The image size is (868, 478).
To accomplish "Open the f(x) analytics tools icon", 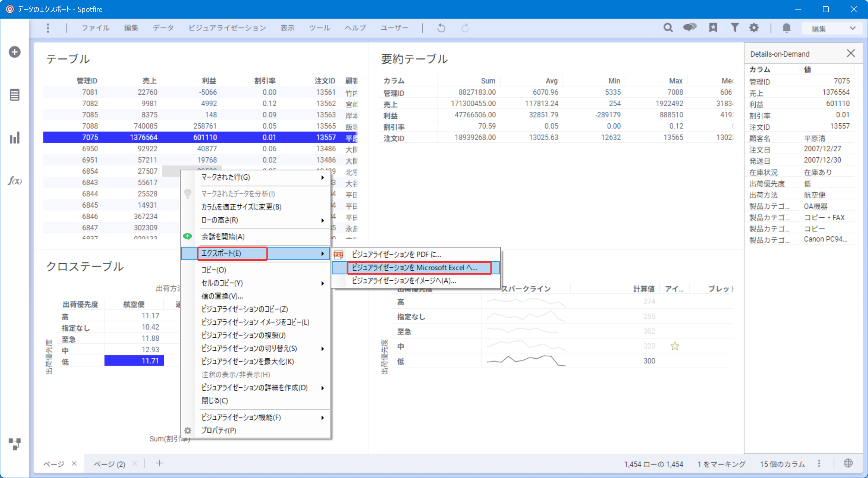I will (15, 181).
